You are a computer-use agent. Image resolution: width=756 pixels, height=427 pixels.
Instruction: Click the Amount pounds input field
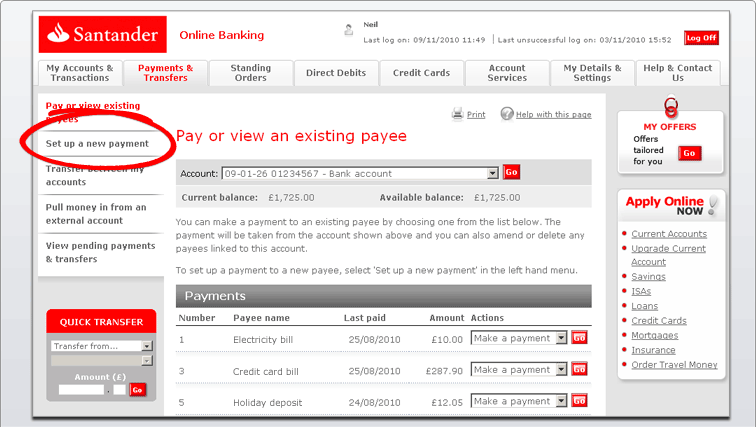point(81,390)
